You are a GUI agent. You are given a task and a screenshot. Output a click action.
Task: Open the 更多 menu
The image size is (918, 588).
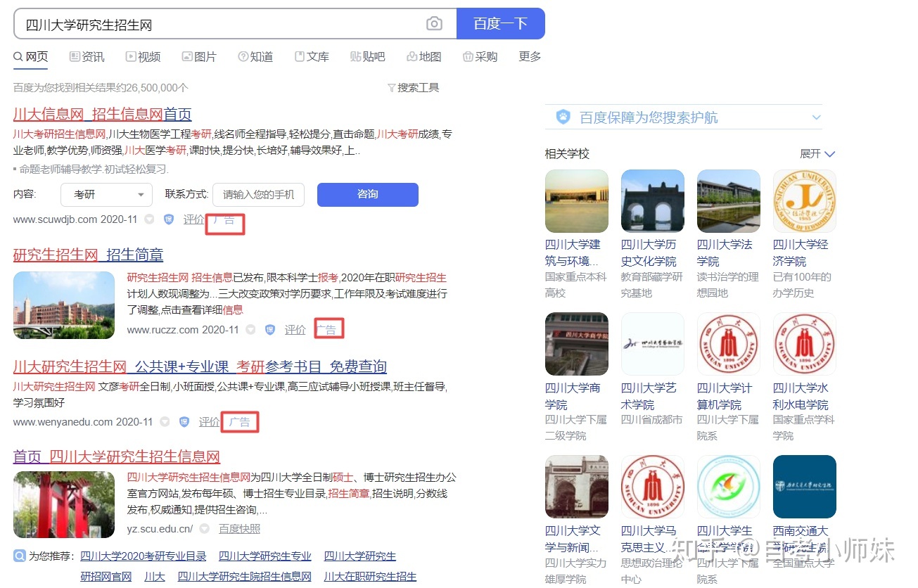tap(530, 56)
